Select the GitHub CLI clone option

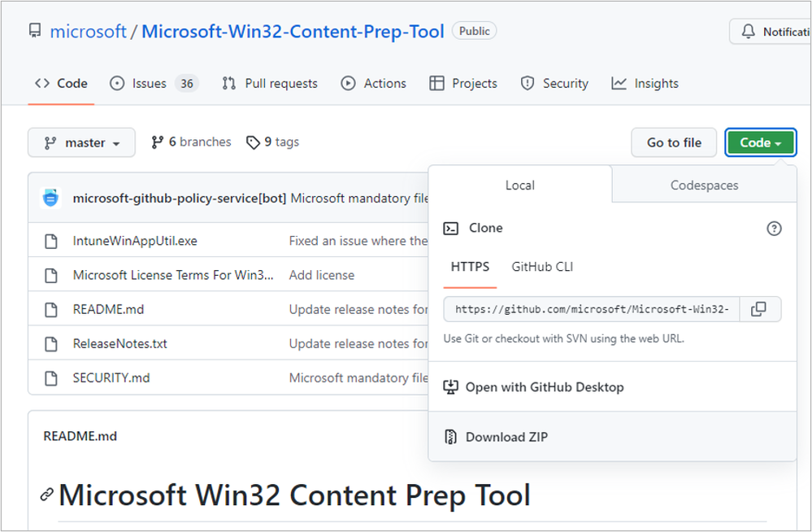click(542, 267)
